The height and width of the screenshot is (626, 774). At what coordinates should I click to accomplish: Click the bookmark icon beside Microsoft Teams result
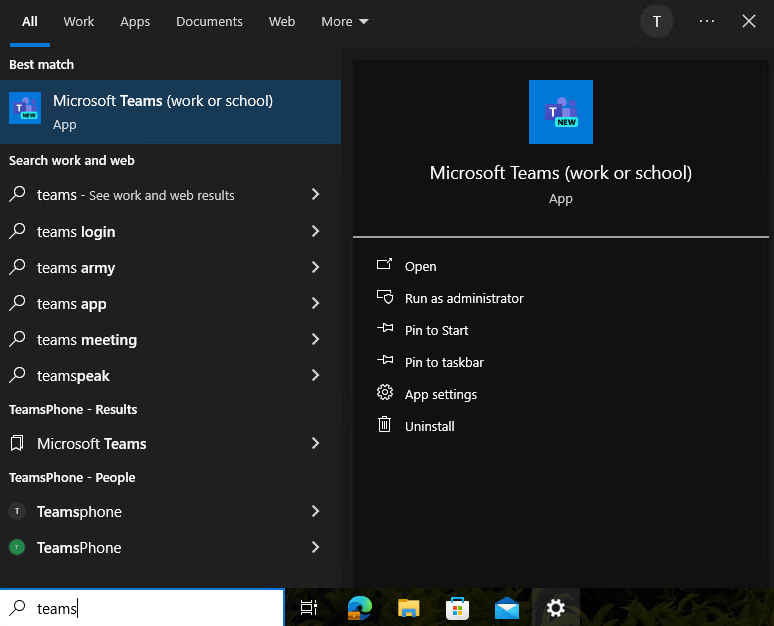coord(17,443)
